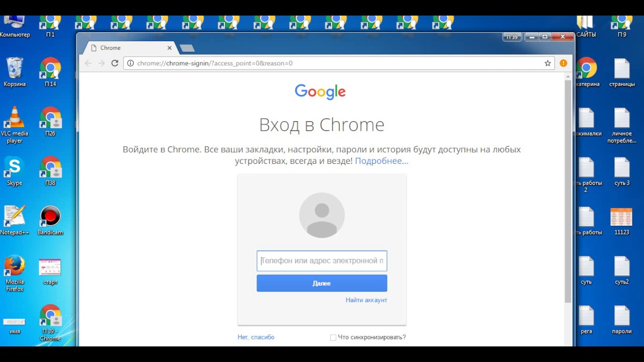
Task: Close the Chrome tab
Action: coord(170,48)
